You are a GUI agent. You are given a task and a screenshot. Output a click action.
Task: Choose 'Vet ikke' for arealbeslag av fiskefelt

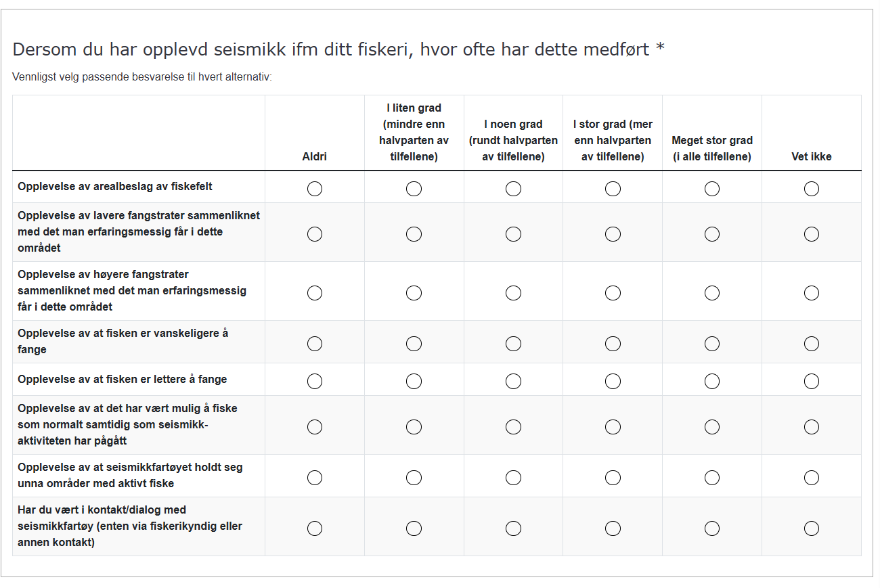(x=812, y=189)
